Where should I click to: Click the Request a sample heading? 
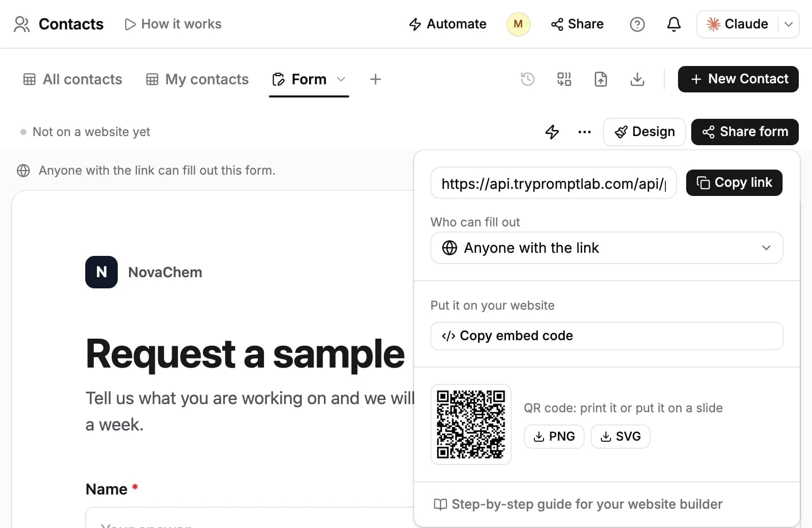pos(245,354)
